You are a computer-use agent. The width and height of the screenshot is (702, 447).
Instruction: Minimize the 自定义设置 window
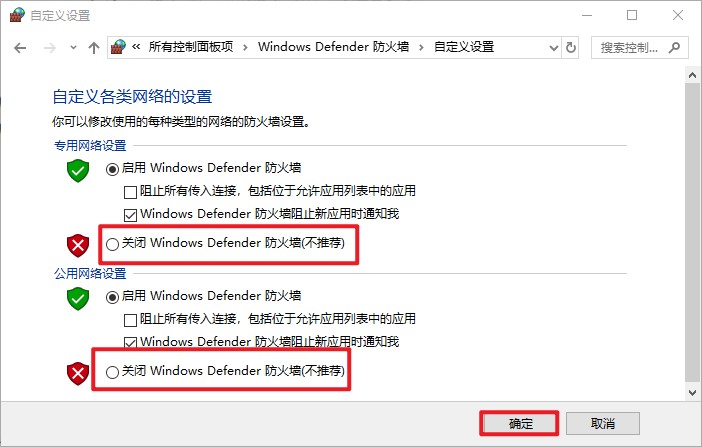click(x=587, y=15)
